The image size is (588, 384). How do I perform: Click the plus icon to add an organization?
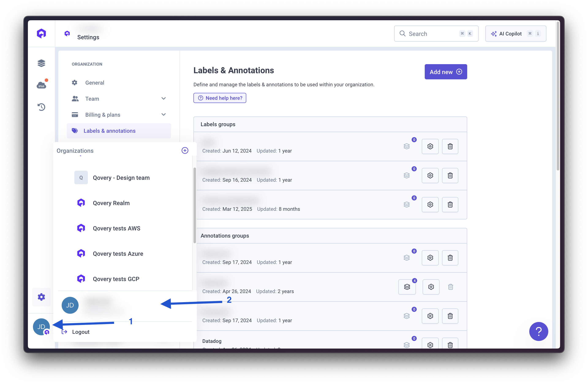pyautogui.click(x=185, y=150)
